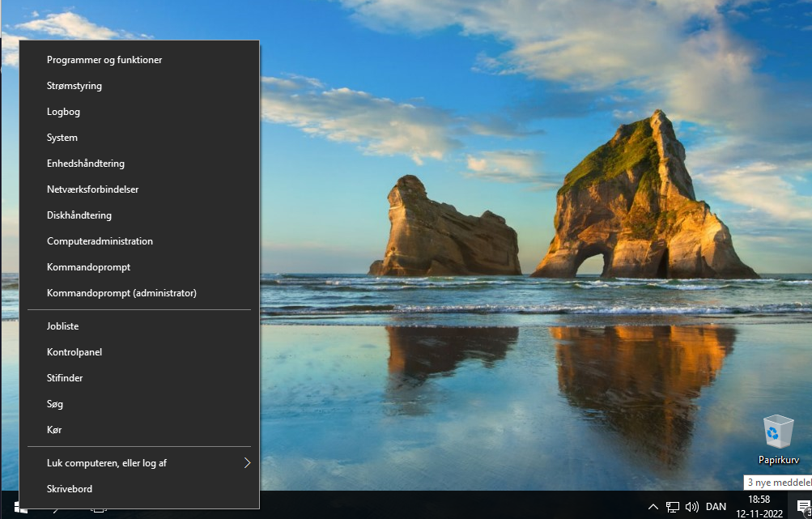Image resolution: width=812 pixels, height=519 pixels.
Task: Open the taskbar clock and date
Action: click(759, 507)
